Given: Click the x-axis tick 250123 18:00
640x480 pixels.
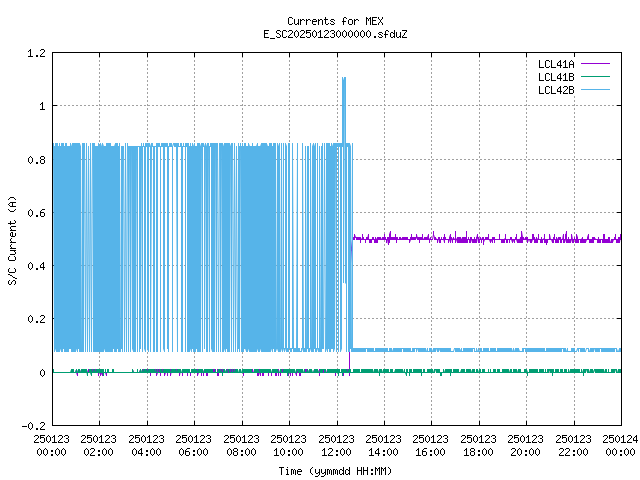Looking at the screenshot, I should click(479, 445).
